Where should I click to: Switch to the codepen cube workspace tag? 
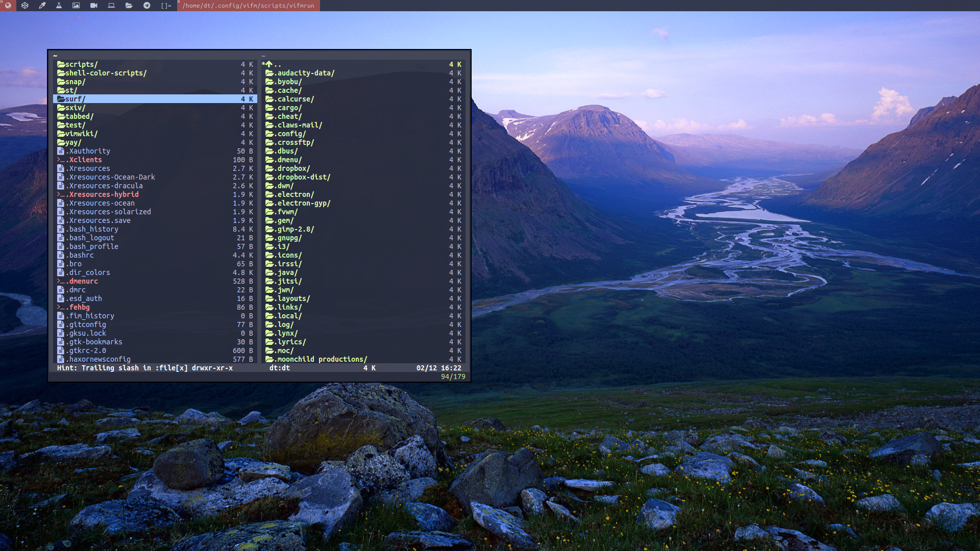25,6
